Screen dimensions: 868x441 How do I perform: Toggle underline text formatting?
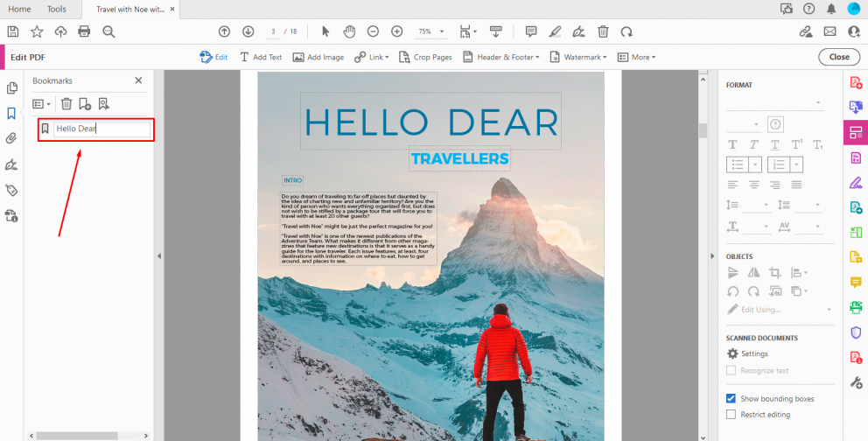775,145
